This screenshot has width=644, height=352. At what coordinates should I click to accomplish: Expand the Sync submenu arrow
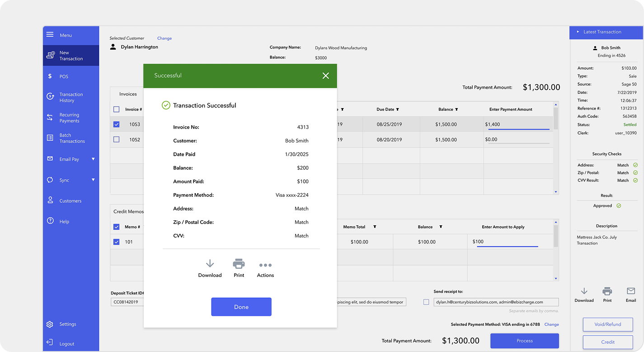[93, 180]
